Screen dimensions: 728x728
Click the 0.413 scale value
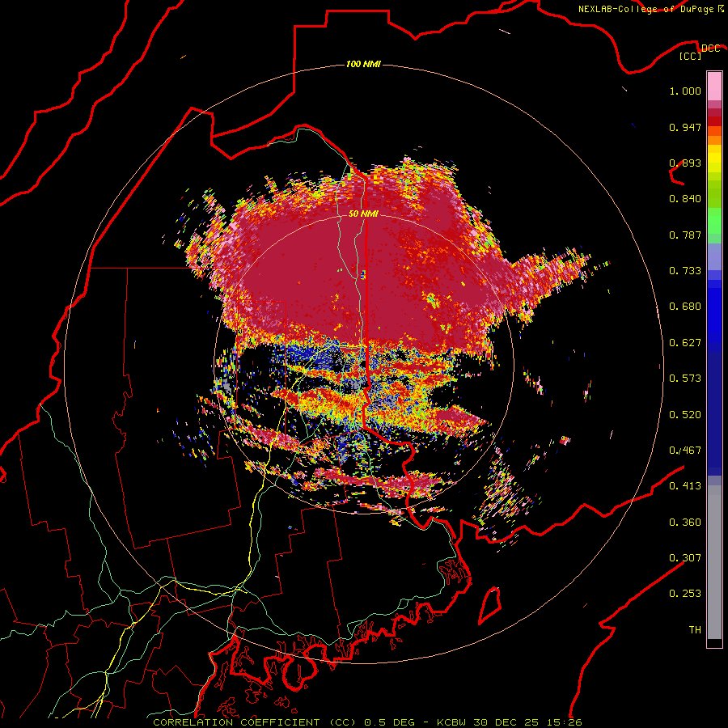click(685, 486)
